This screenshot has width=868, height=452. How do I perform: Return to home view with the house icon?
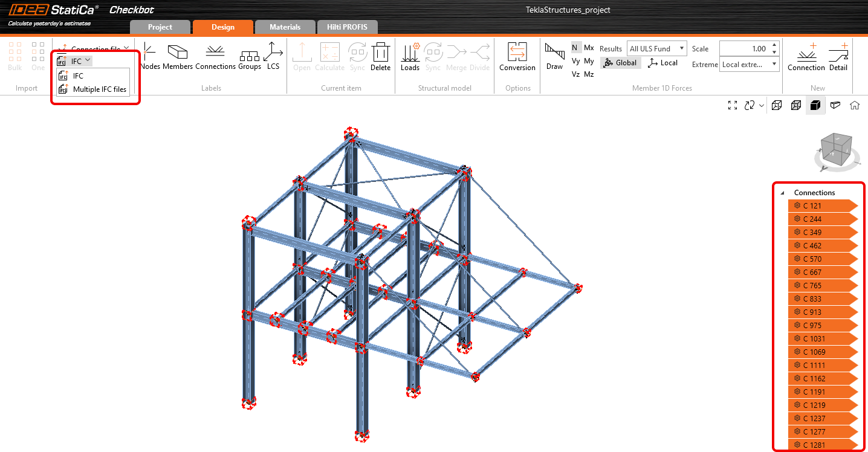[x=855, y=105]
